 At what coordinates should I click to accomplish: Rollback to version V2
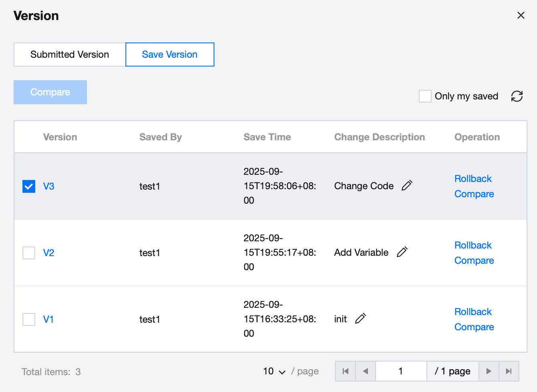473,245
